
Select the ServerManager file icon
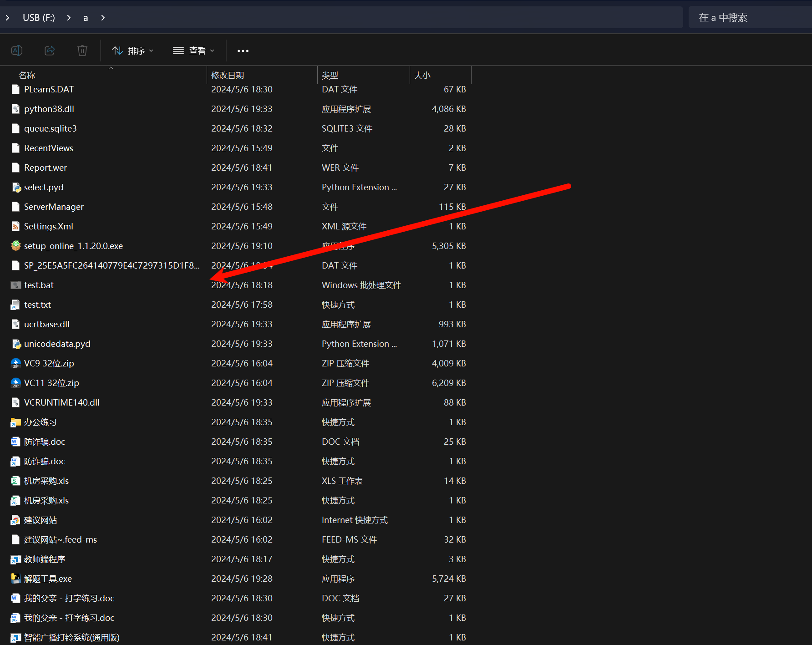click(16, 207)
